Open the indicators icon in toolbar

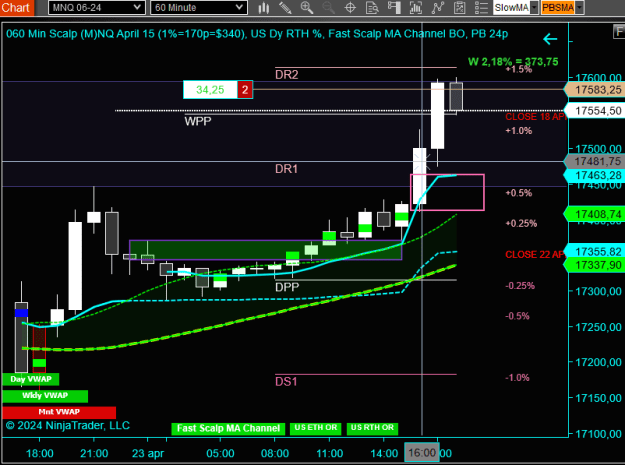(416, 8)
